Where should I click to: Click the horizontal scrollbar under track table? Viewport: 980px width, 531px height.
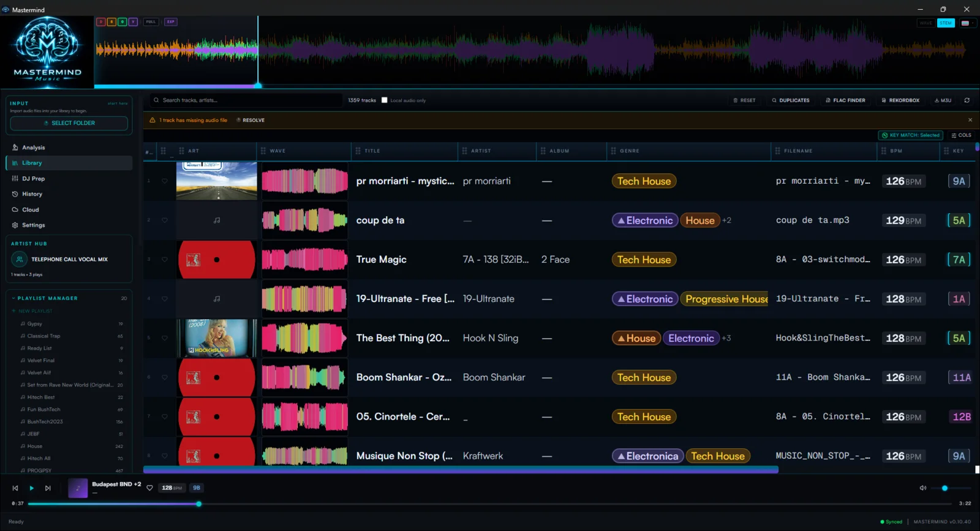tap(461, 470)
